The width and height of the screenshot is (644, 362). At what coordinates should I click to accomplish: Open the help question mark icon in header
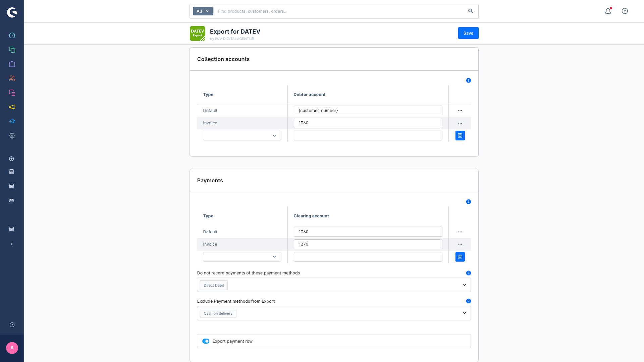coord(625,11)
